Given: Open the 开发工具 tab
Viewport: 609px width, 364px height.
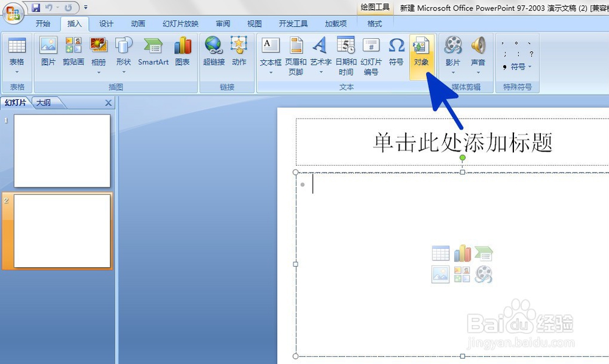Looking at the screenshot, I should [294, 24].
